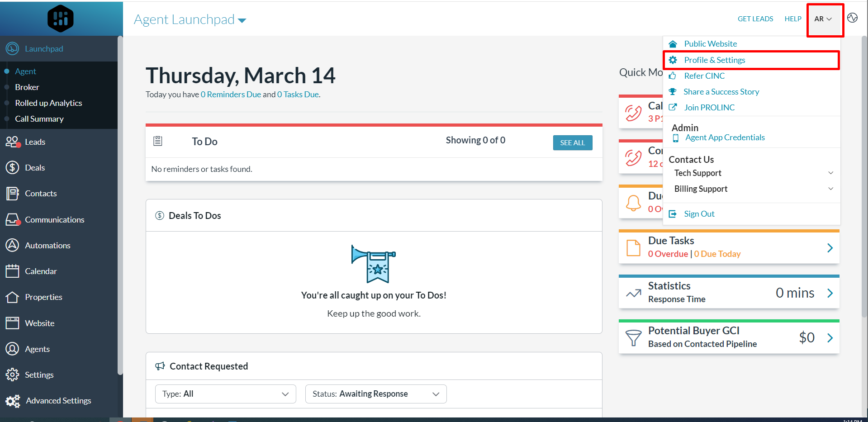Click Sign Out in the menu

coord(699,213)
